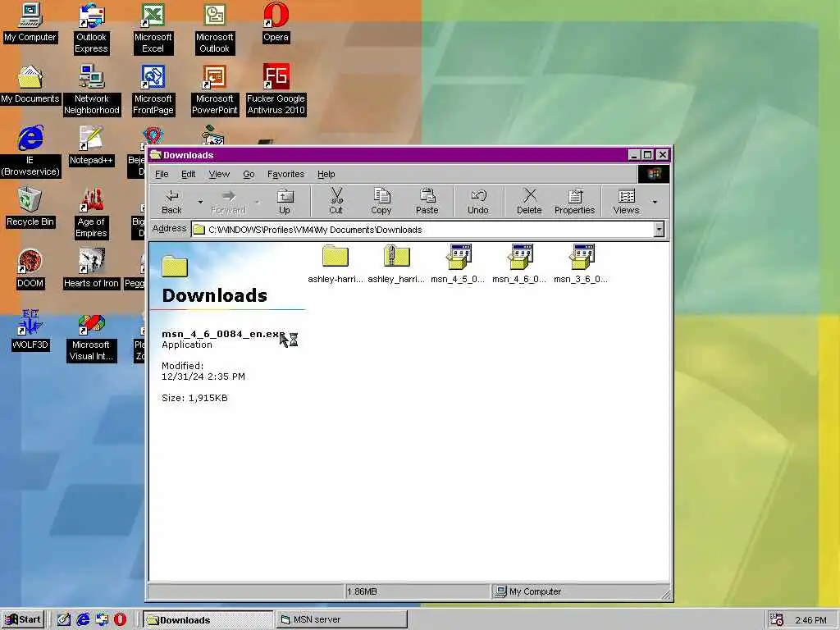The height and width of the screenshot is (630, 840).
Task: Switch to MSN server taskbar window
Action: click(x=342, y=620)
